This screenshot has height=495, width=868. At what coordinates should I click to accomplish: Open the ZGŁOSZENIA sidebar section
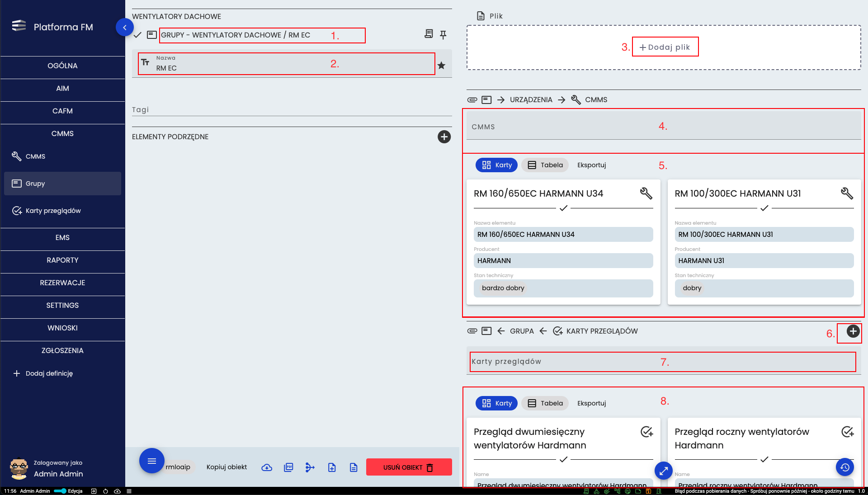point(62,351)
